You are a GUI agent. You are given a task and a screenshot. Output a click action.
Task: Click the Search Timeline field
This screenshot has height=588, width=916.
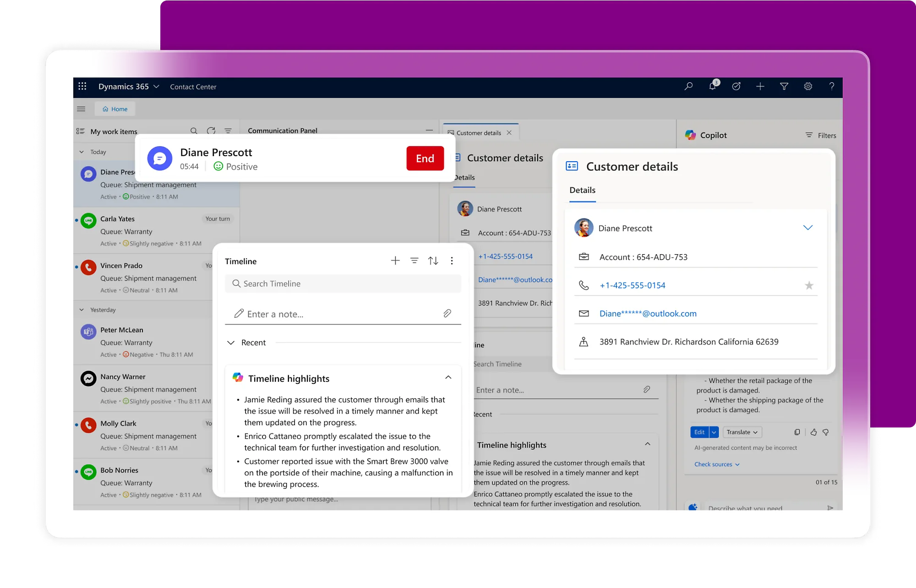(x=343, y=283)
